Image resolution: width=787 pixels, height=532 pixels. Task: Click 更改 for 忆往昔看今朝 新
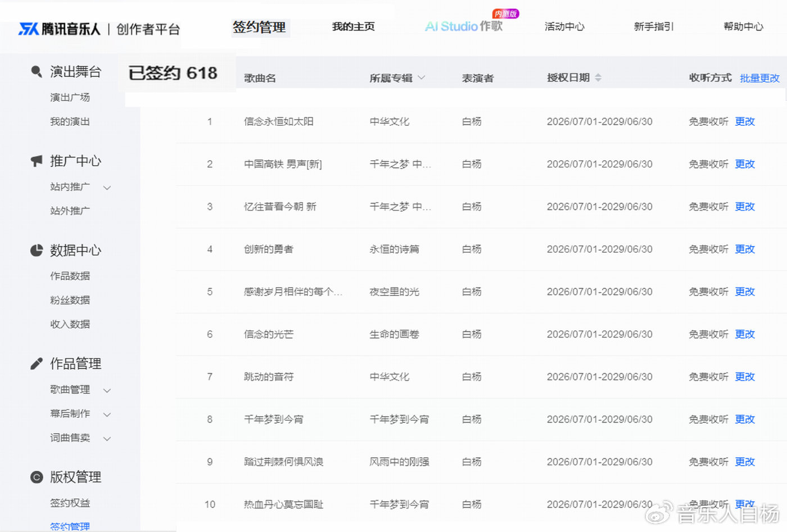pyautogui.click(x=745, y=207)
